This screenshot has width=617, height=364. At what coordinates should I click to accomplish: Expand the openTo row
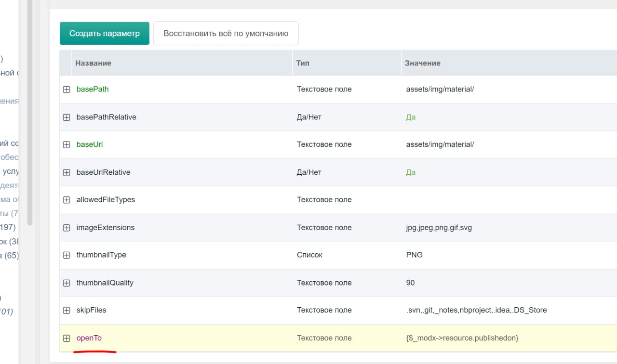(67, 338)
